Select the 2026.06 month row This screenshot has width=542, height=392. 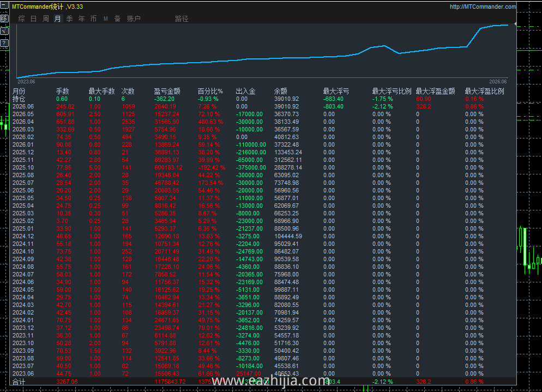23,106
